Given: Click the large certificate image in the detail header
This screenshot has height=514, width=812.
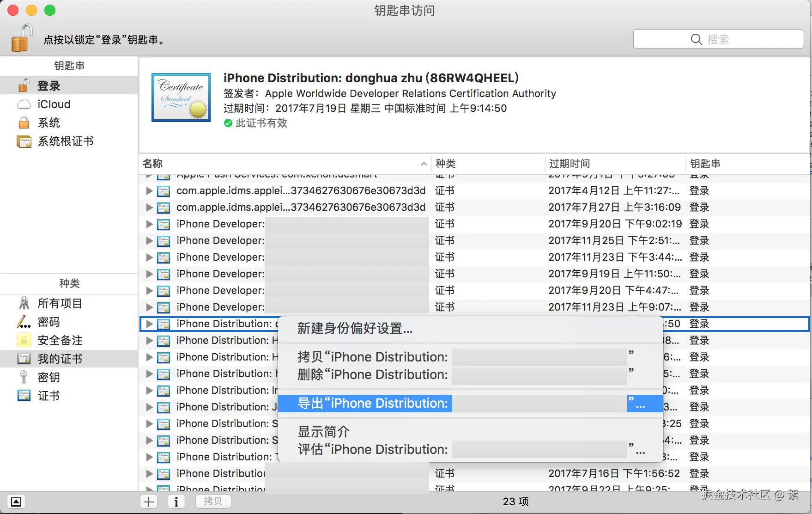Looking at the screenshot, I should (181, 98).
